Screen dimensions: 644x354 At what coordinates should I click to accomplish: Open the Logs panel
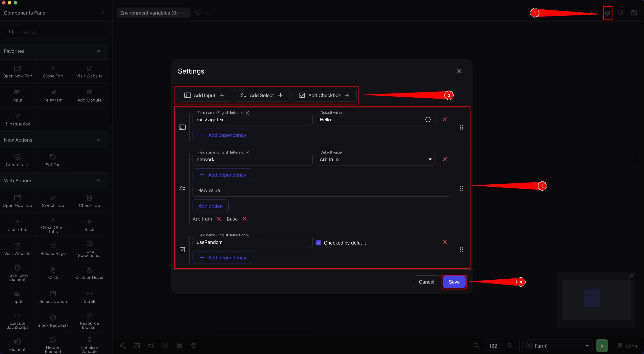(627, 346)
